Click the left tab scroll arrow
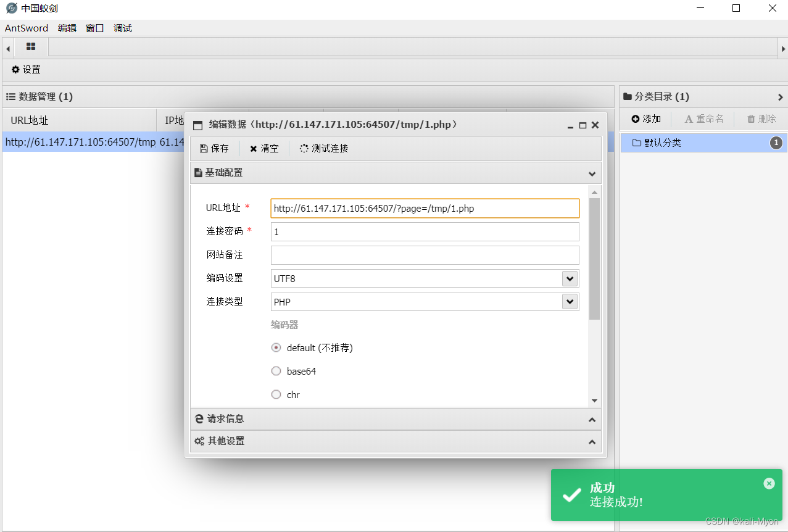 [8, 48]
